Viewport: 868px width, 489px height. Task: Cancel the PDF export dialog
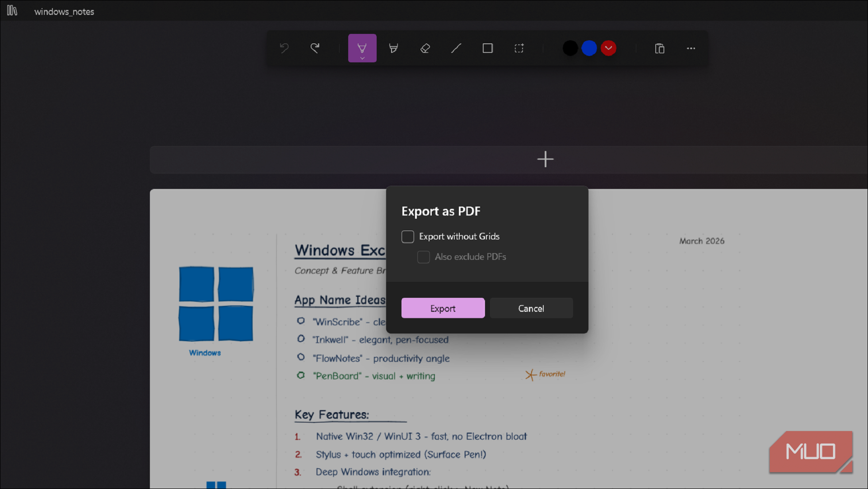tap(531, 308)
